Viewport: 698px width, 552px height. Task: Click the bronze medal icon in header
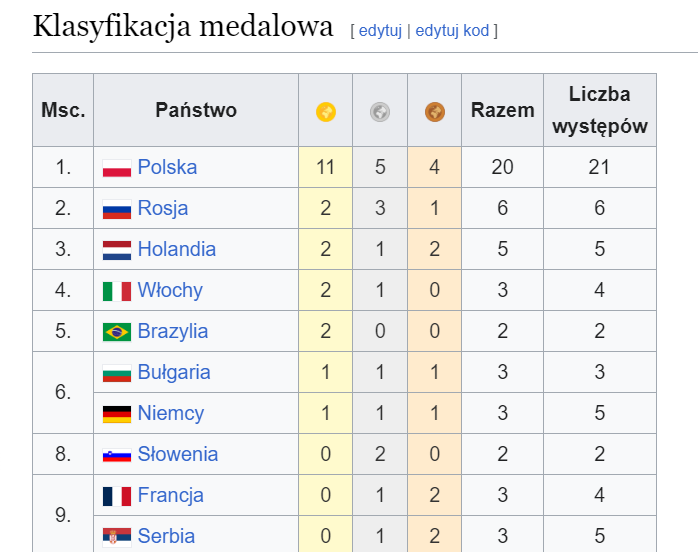point(434,111)
